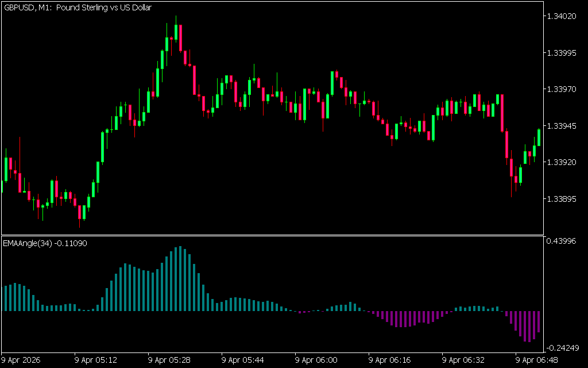Click the 0.43996 indicator scale value
The width and height of the screenshot is (588, 368).
point(562,241)
